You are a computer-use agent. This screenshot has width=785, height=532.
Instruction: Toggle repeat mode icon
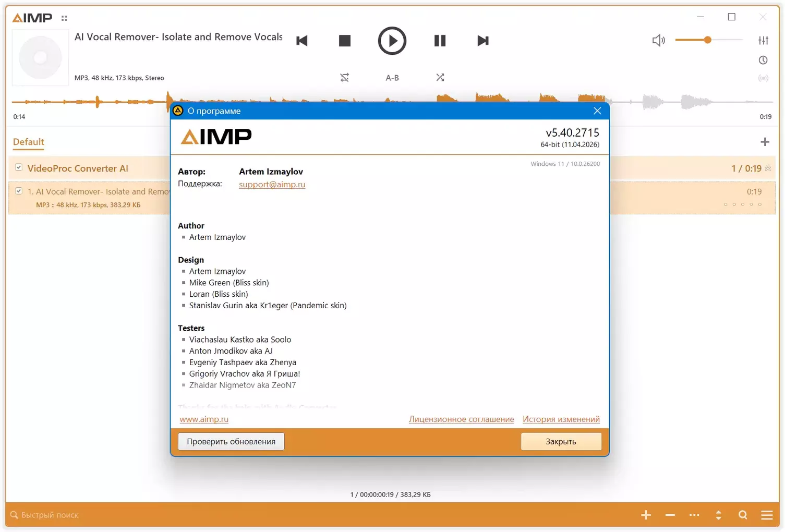(x=345, y=78)
